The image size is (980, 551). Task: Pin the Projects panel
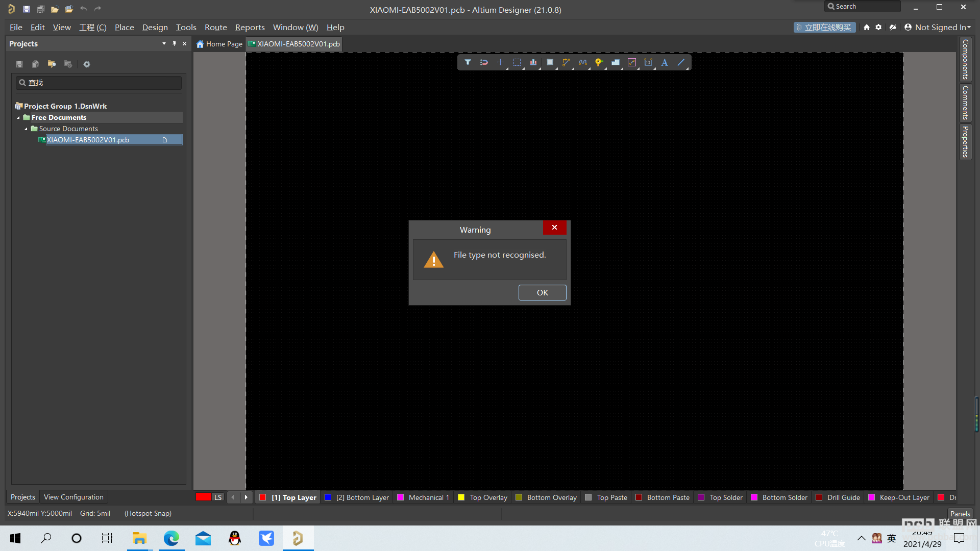point(174,44)
